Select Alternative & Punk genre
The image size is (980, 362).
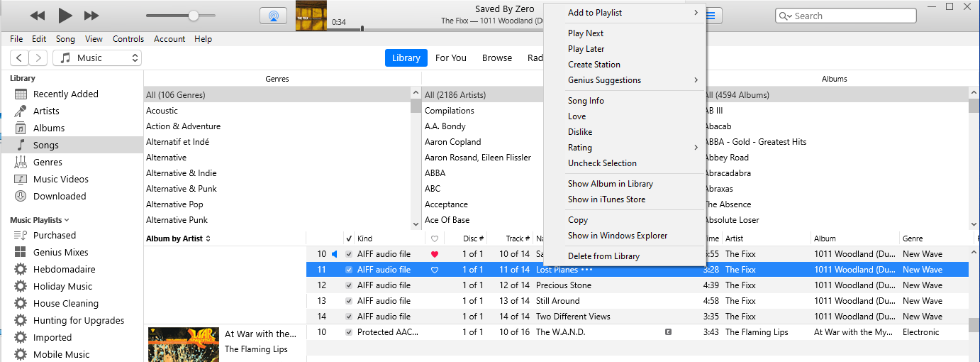tap(182, 189)
